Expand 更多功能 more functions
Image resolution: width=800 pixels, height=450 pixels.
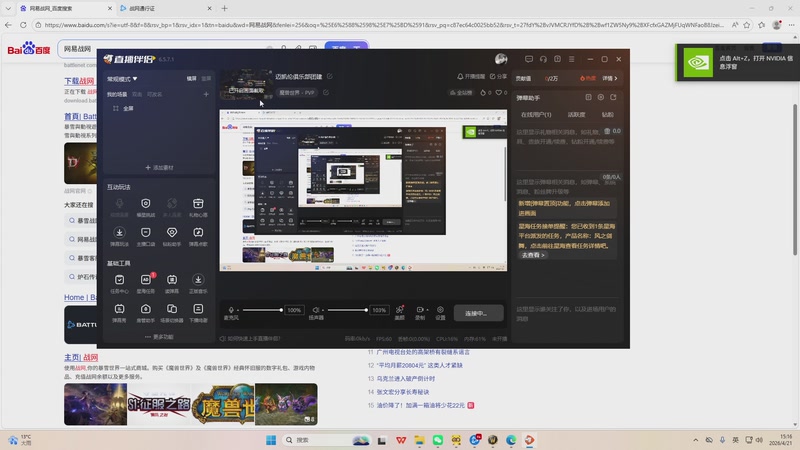pyautogui.click(x=159, y=337)
